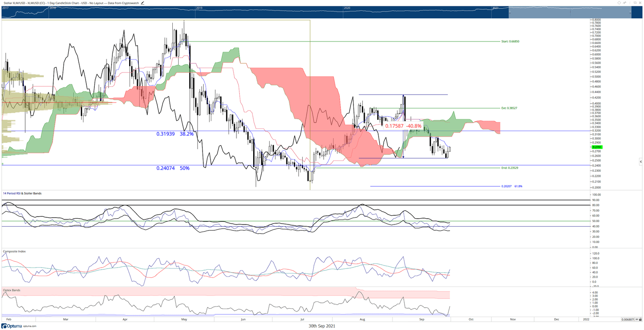The height and width of the screenshot is (330, 644).
Task: Select the left handle of navigator range
Action: coord(509,13)
